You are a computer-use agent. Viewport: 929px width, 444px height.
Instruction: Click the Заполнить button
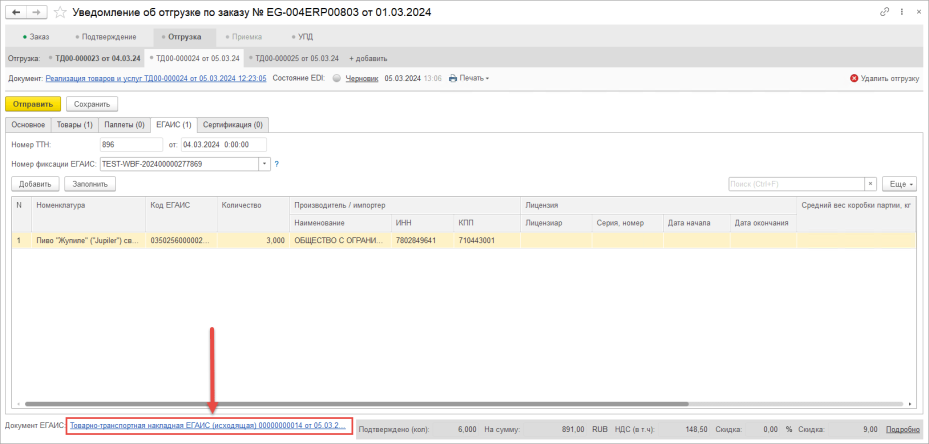(x=89, y=184)
